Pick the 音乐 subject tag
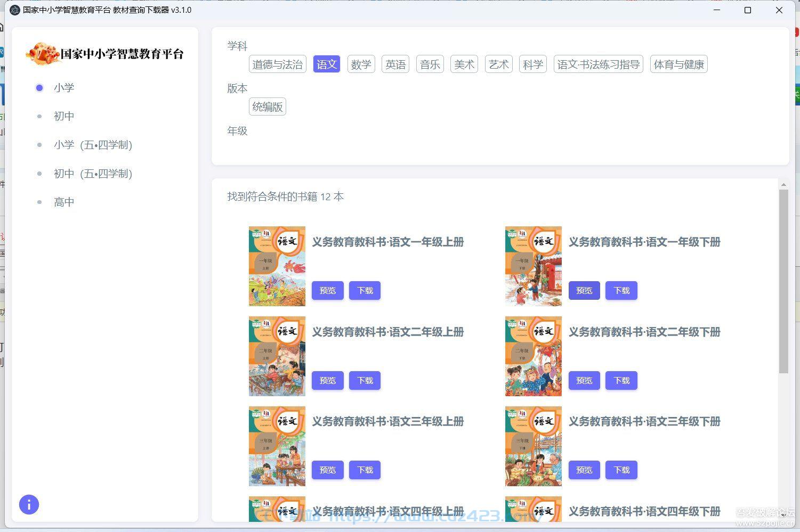Viewport: 800px width, 532px height. [x=430, y=64]
